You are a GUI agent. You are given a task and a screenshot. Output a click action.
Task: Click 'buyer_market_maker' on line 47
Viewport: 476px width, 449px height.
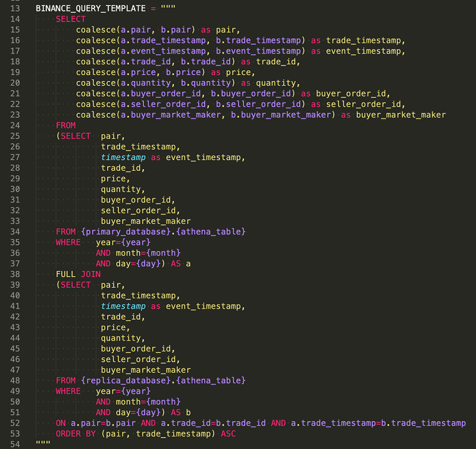[146, 370]
